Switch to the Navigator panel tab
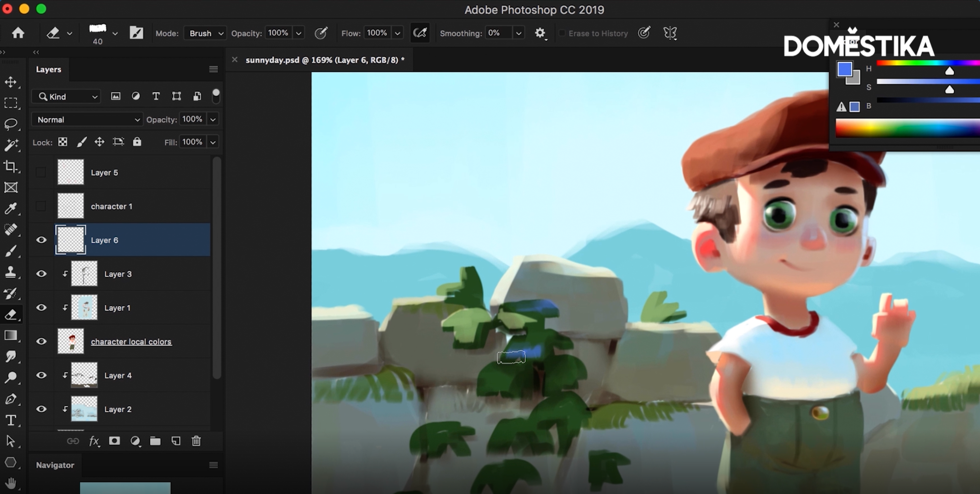 55,465
